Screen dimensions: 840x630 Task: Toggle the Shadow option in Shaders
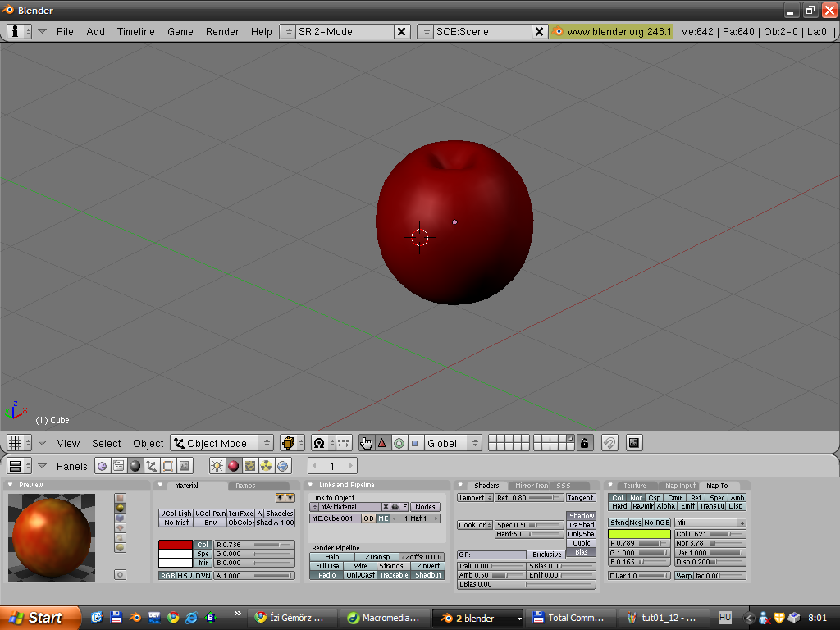click(x=581, y=516)
